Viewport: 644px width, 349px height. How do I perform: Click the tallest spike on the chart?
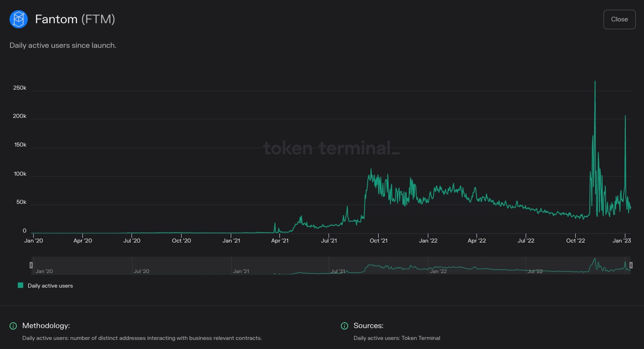(x=595, y=82)
